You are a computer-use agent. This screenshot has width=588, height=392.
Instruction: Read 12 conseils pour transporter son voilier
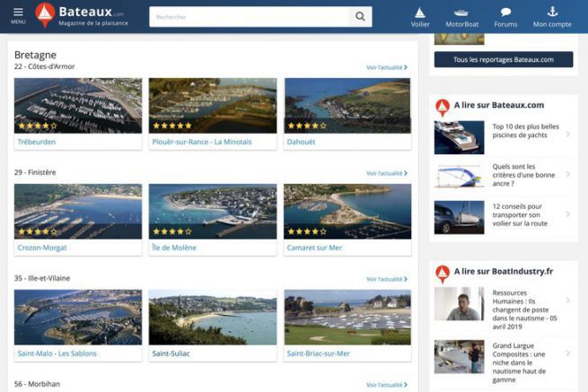pyautogui.click(x=520, y=214)
